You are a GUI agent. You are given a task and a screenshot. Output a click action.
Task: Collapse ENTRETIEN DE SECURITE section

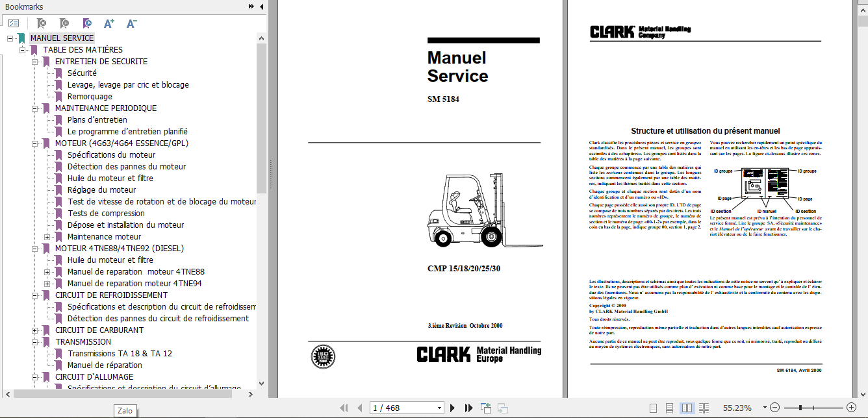point(34,62)
